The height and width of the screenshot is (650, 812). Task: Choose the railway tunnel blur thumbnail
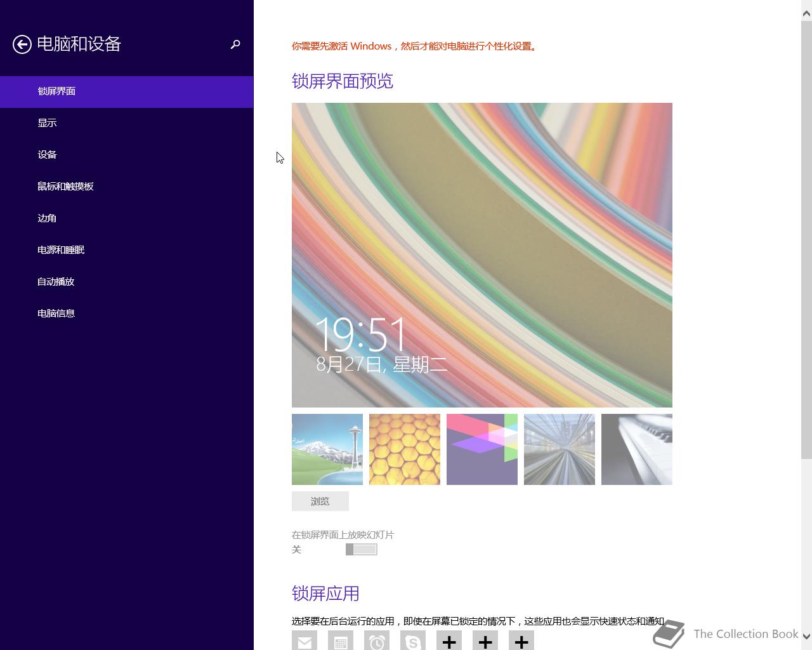(560, 449)
